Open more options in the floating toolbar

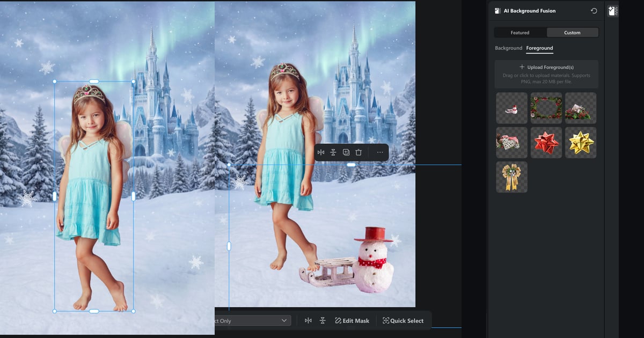[x=380, y=152]
